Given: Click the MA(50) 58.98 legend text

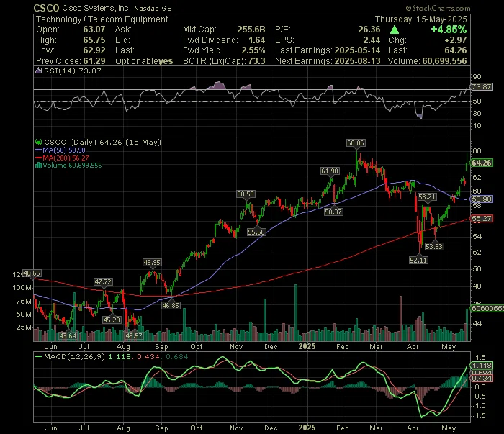Looking at the screenshot, I should [64, 150].
